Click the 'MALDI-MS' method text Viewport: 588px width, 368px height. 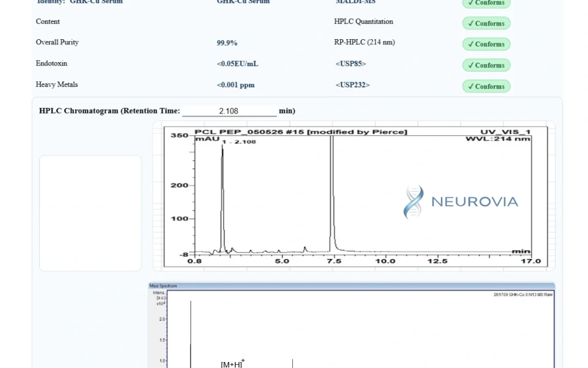(x=356, y=2)
